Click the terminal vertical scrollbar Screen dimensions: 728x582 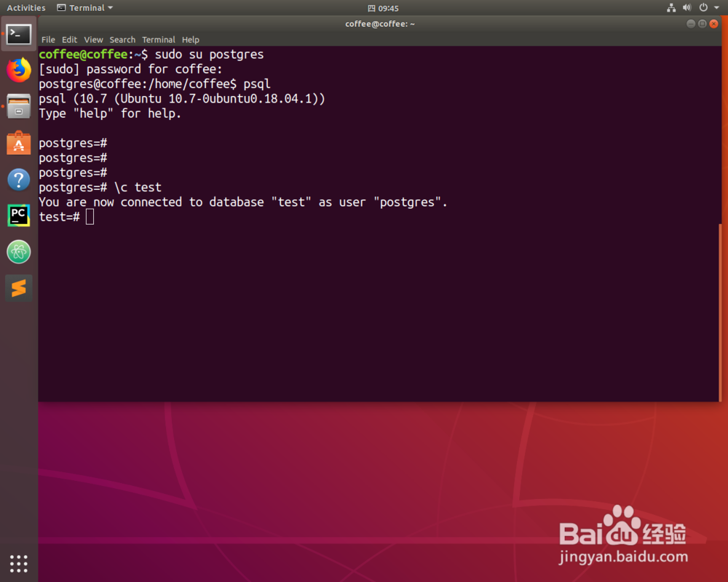tap(720, 312)
